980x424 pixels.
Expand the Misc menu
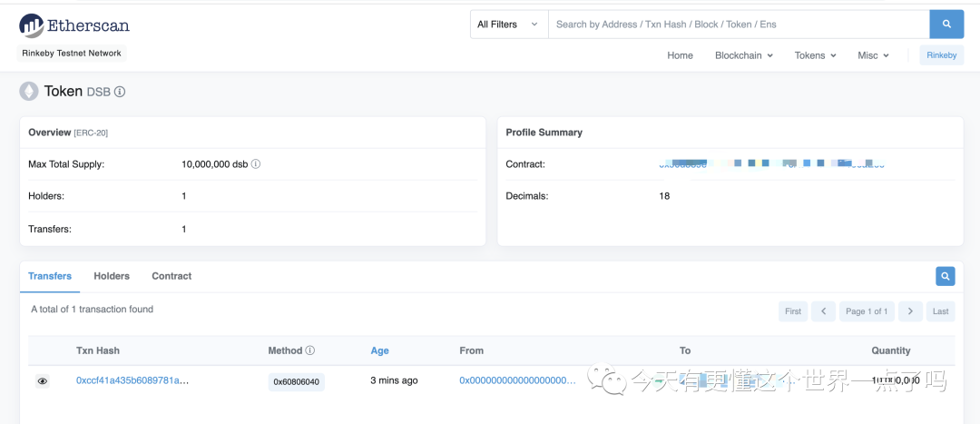pyautogui.click(x=873, y=55)
